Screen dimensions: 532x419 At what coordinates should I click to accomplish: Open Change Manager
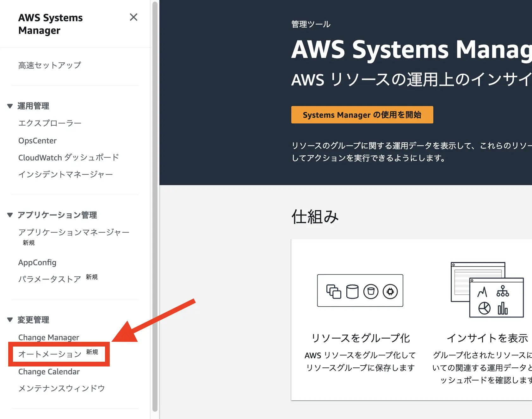48,337
